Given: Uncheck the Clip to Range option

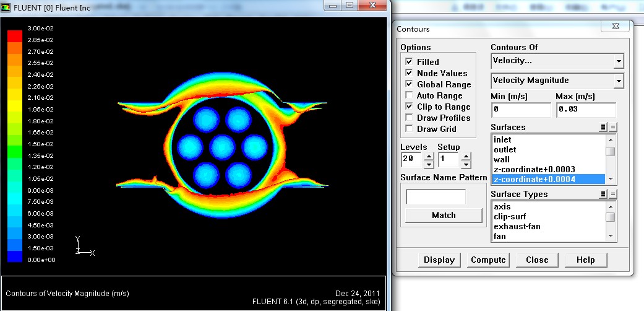Looking at the screenshot, I should [409, 107].
